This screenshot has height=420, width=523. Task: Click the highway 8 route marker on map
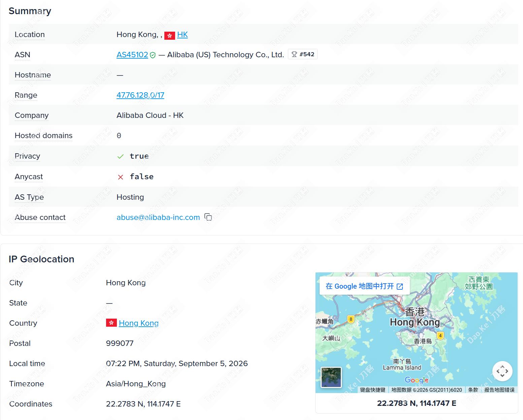(x=351, y=319)
